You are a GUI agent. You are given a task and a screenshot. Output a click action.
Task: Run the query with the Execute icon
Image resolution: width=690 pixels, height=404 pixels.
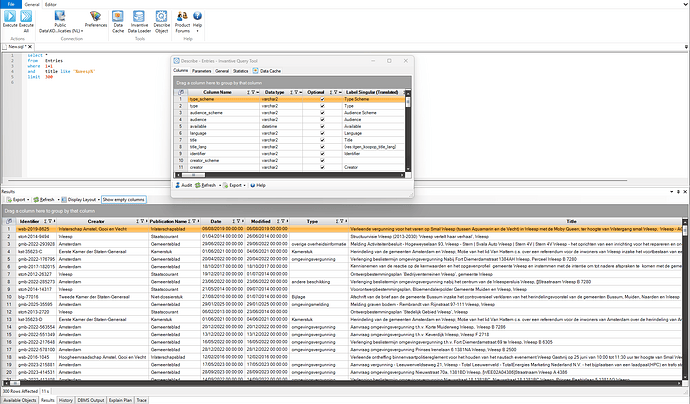coord(10,16)
